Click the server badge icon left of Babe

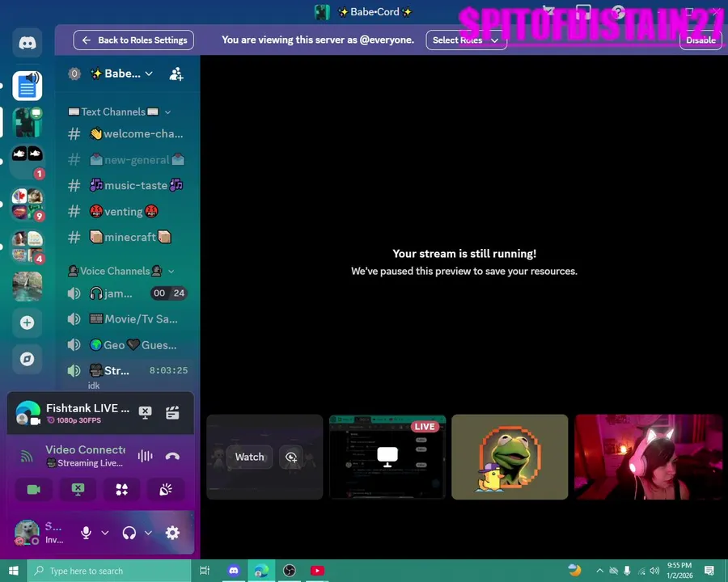click(74, 74)
